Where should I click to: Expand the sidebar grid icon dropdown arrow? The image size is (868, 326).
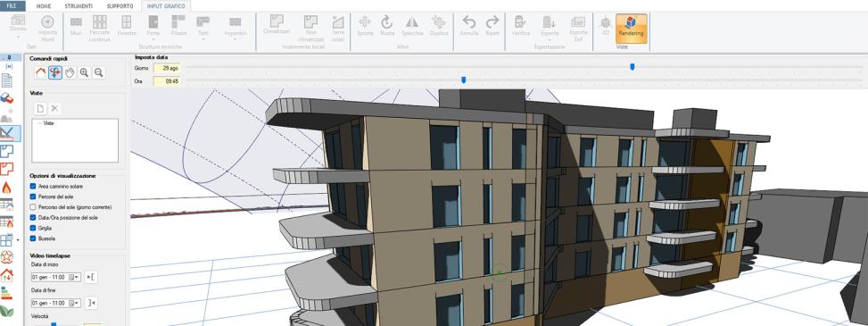[18, 240]
